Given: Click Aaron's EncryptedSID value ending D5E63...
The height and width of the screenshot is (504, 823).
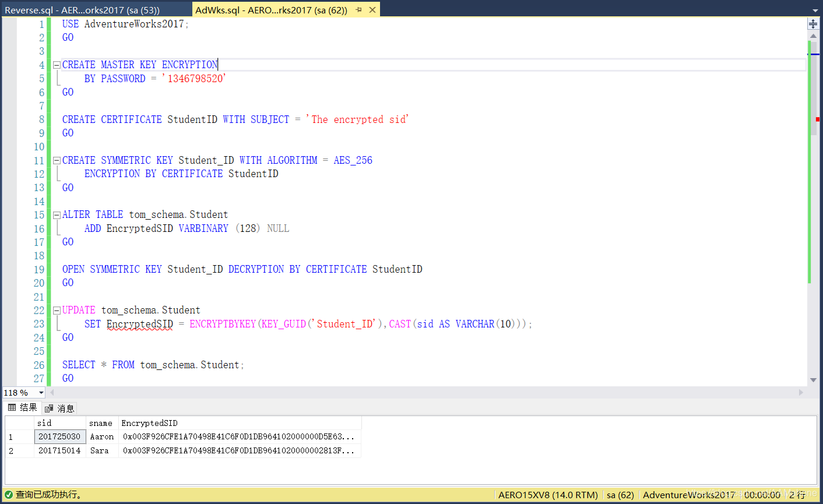Looking at the screenshot, I should (x=240, y=436).
